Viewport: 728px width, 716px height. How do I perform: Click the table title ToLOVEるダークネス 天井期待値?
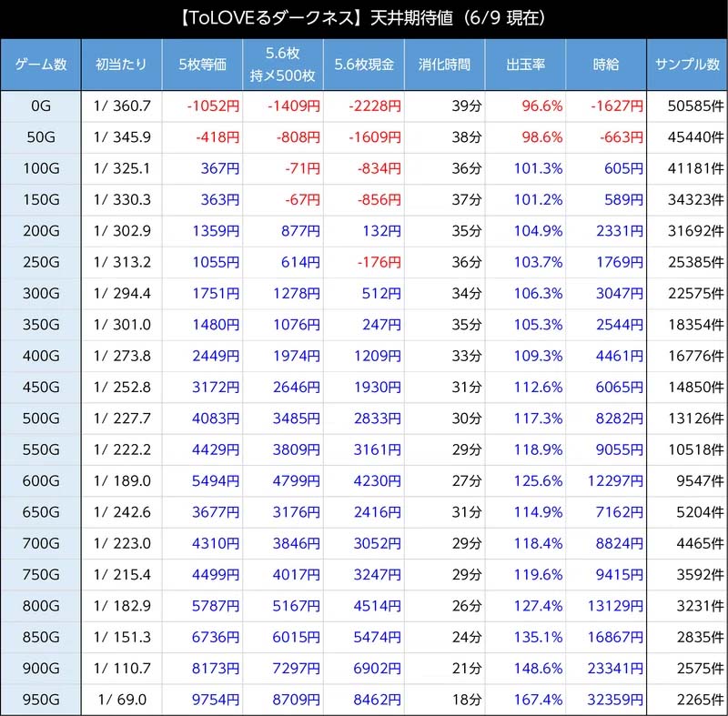[364, 19]
